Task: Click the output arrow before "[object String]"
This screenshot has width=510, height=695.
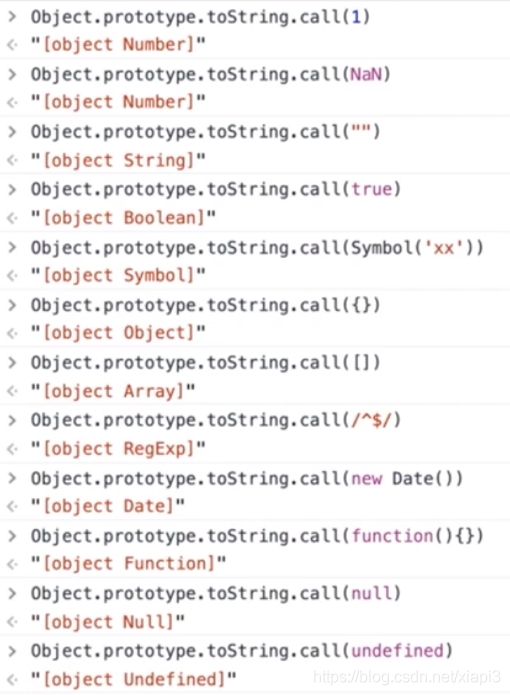Action: click(12, 160)
